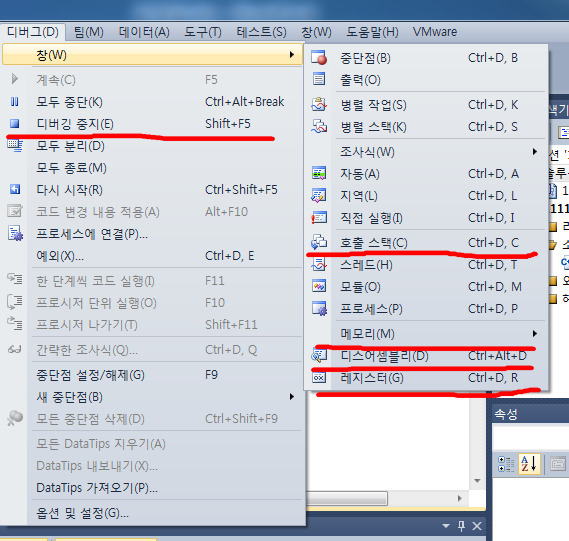Viewport: 569px width, 541px height.
Task: Toggle auto-hide pin of bottom panel
Action: pyautogui.click(x=461, y=526)
